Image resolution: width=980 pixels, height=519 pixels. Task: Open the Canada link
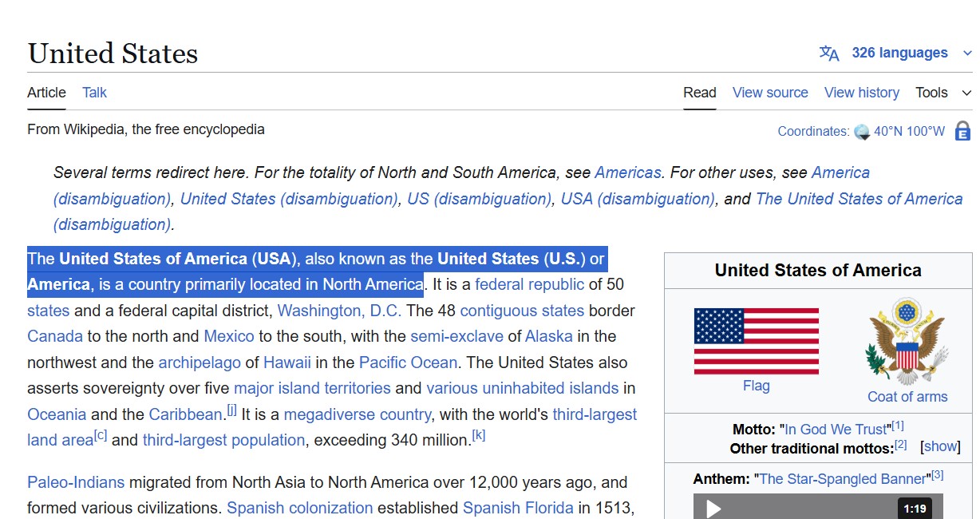(x=55, y=336)
